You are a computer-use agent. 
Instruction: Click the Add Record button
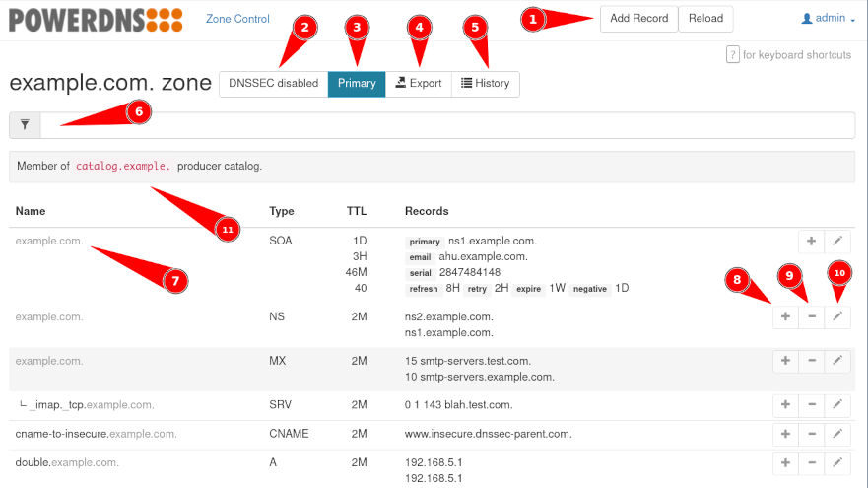pyautogui.click(x=638, y=18)
